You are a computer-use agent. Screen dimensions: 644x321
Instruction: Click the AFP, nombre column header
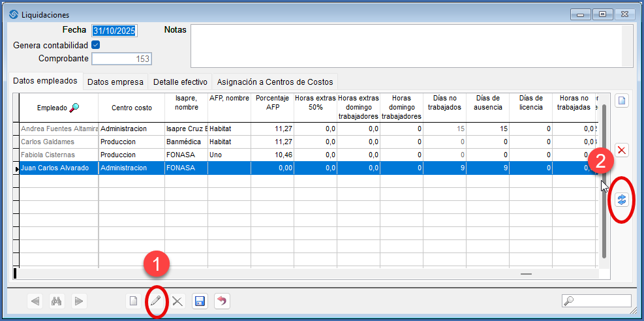(229, 108)
